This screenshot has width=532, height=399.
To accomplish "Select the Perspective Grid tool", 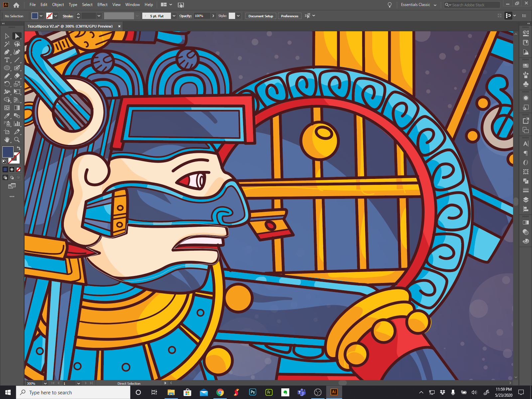I will (17, 100).
